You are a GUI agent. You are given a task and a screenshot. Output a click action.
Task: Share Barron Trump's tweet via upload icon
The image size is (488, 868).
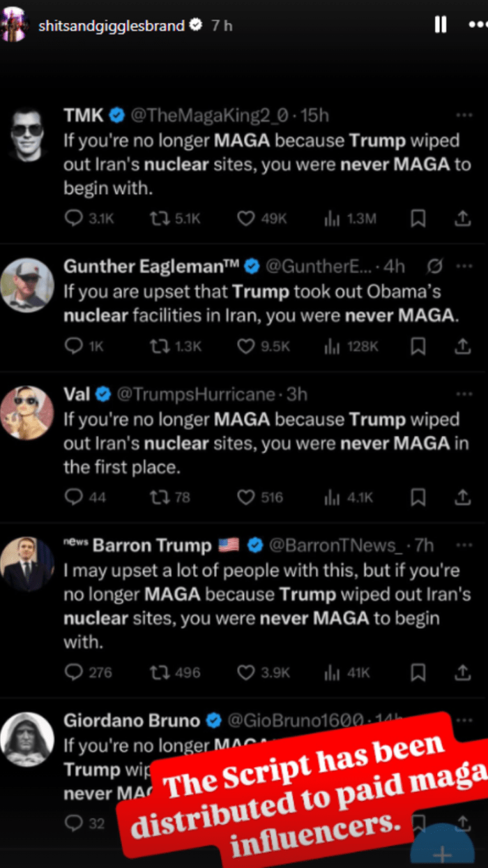[462, 672]
